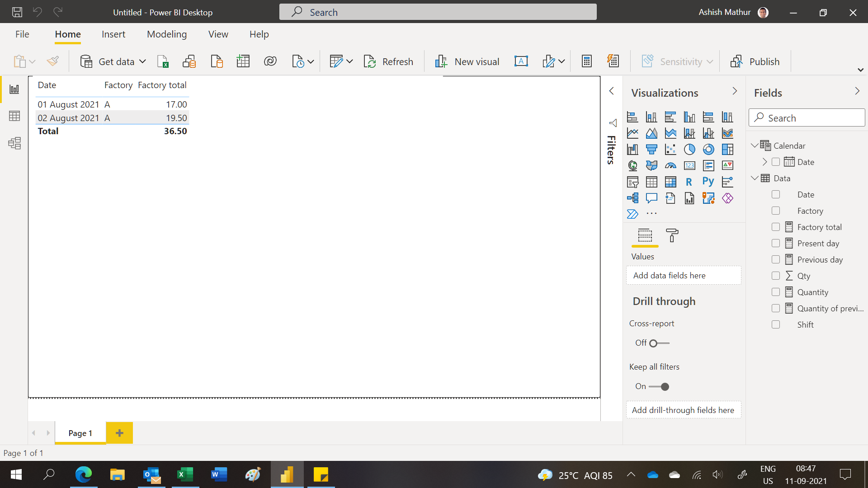
Task: Tick the Previous day checkbox
Action: click(776, 259)
